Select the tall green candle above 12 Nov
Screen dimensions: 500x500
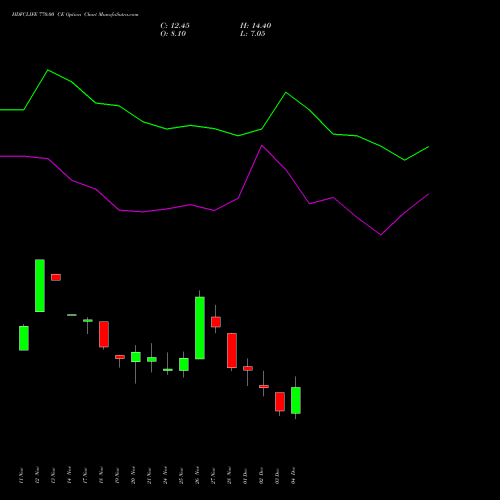click(x=40, y=286)
